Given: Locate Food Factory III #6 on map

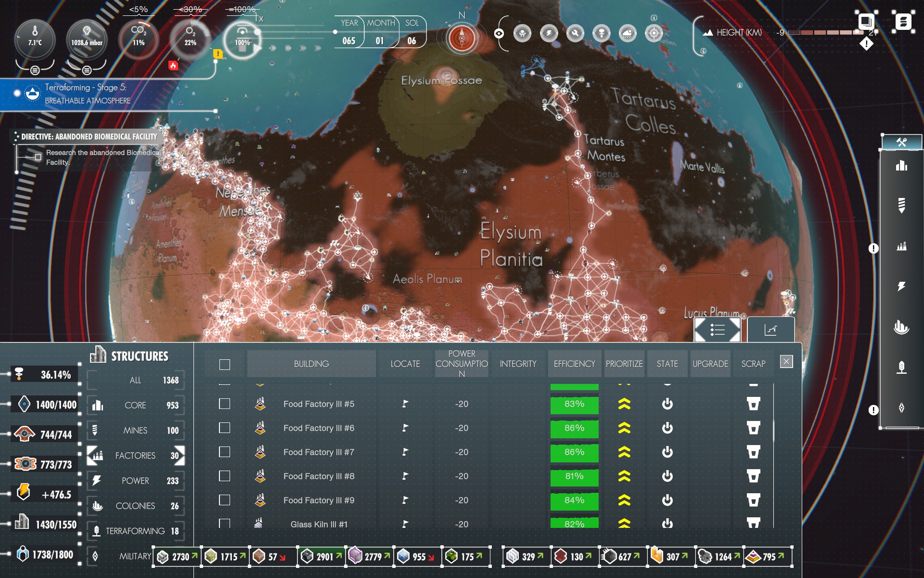Looking at the screenshot, I should coord(405,428).
